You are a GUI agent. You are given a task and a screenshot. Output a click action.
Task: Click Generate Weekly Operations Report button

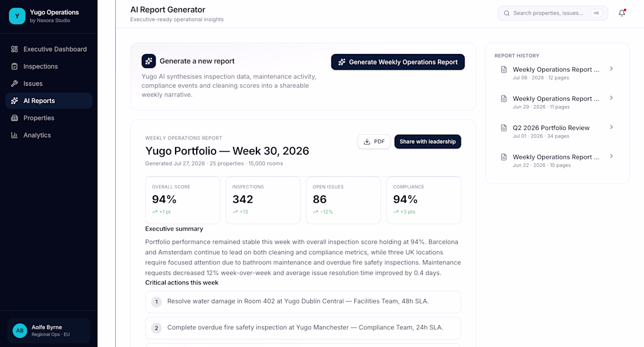(398, 62)
